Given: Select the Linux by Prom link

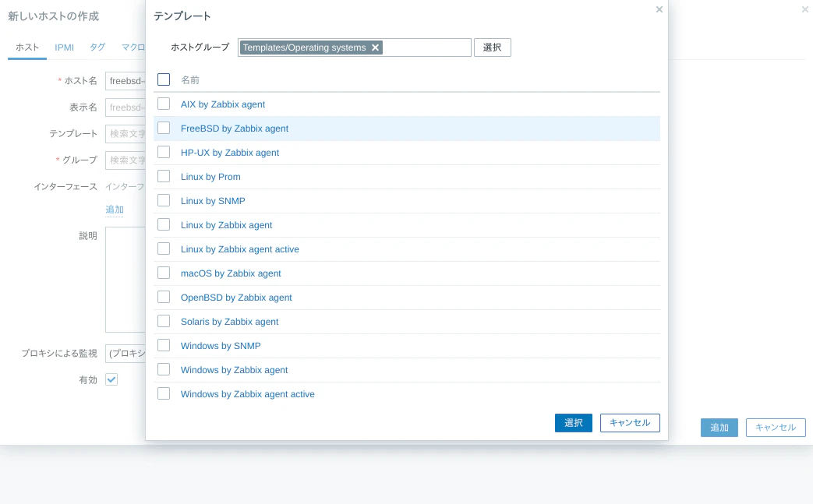Looking at the screenshot, I should (x=210, y=177).
